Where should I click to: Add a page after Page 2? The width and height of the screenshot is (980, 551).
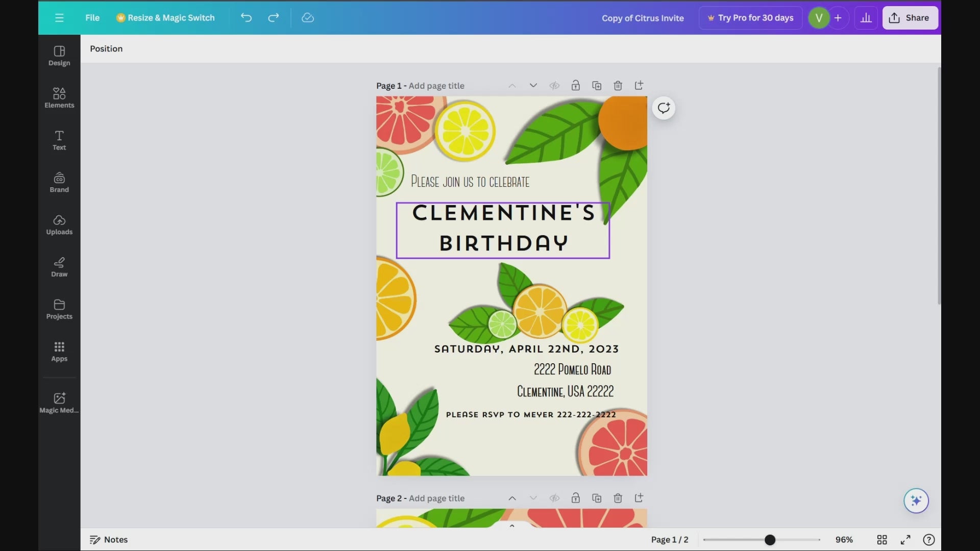tap(639, 498)
